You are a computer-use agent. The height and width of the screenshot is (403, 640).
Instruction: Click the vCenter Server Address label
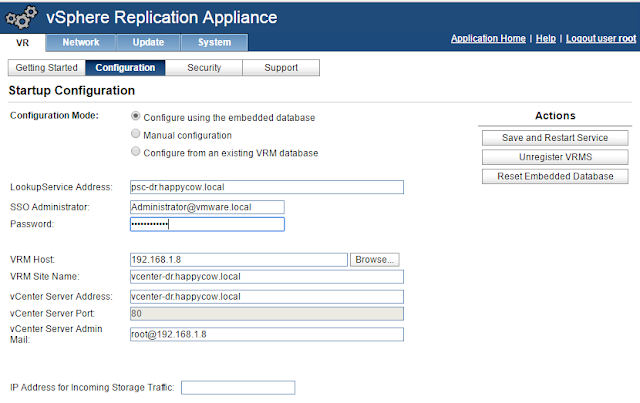[x=61, y=297]
